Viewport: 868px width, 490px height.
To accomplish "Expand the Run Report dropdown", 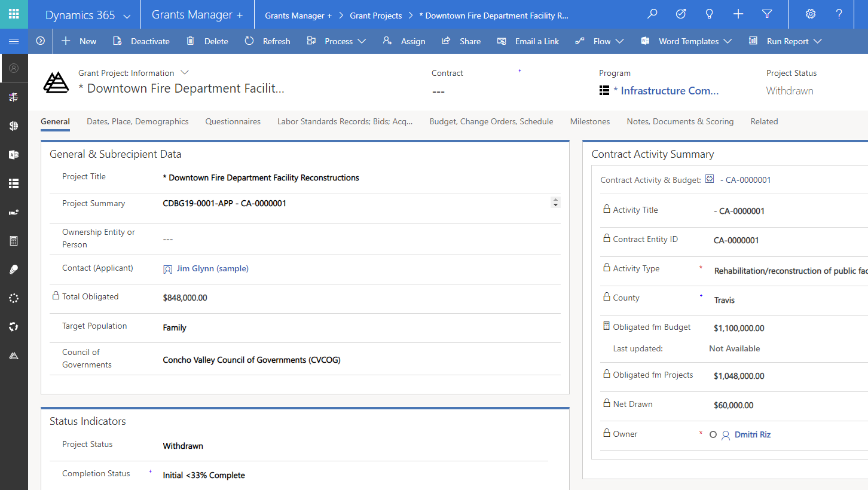I will [817, 41].
